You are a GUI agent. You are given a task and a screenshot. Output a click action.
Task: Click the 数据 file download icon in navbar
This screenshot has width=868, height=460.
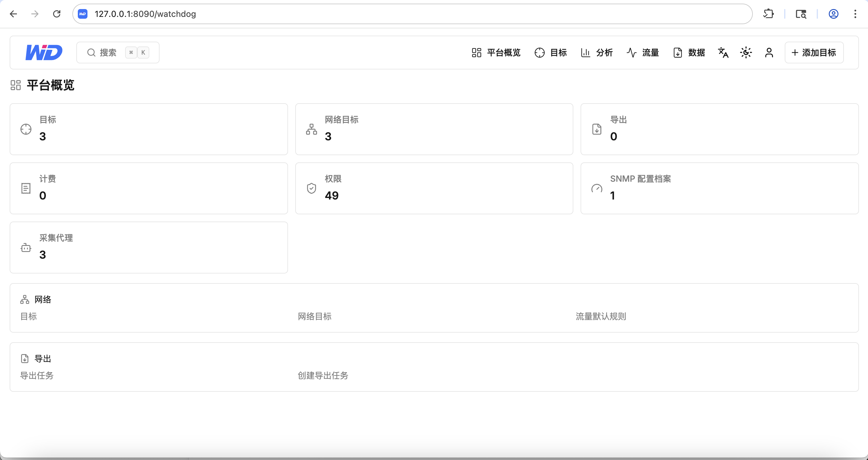(678, 53)
